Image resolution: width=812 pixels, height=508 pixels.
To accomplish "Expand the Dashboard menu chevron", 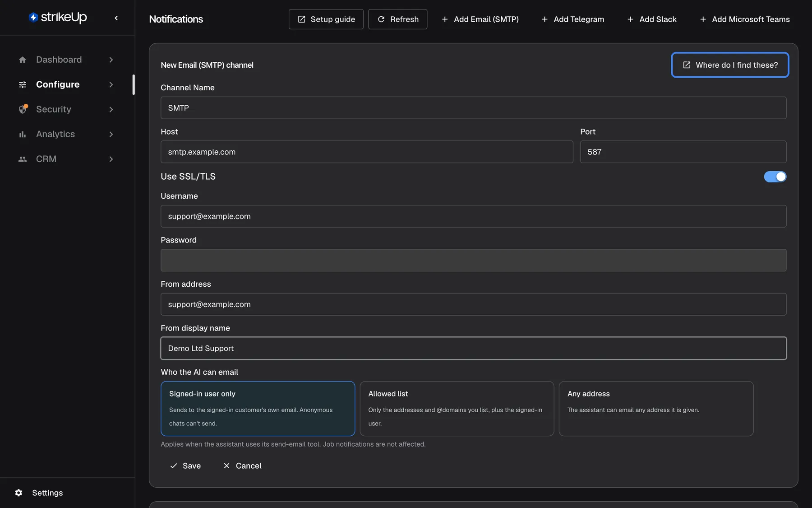I will 111,60.
